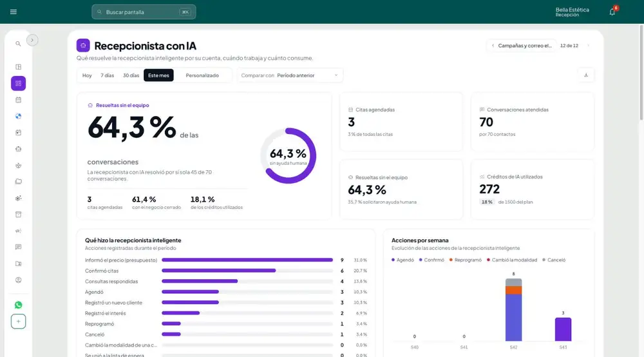The width and height of the screenshot is (644, 357).
Task: Click the stacked S42 bar in the weekly chart
Action: click(513, 310)
